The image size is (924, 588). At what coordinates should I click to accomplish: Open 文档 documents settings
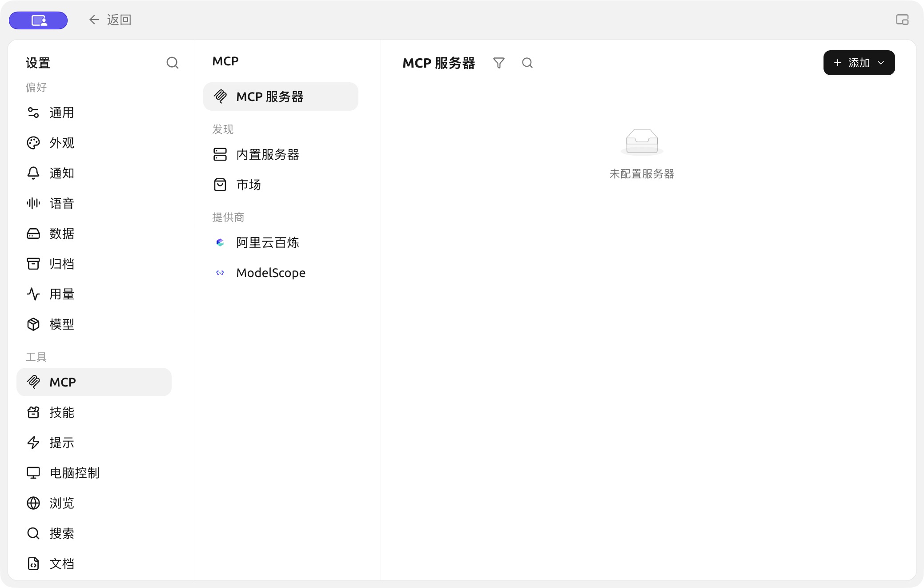[94, 564]
